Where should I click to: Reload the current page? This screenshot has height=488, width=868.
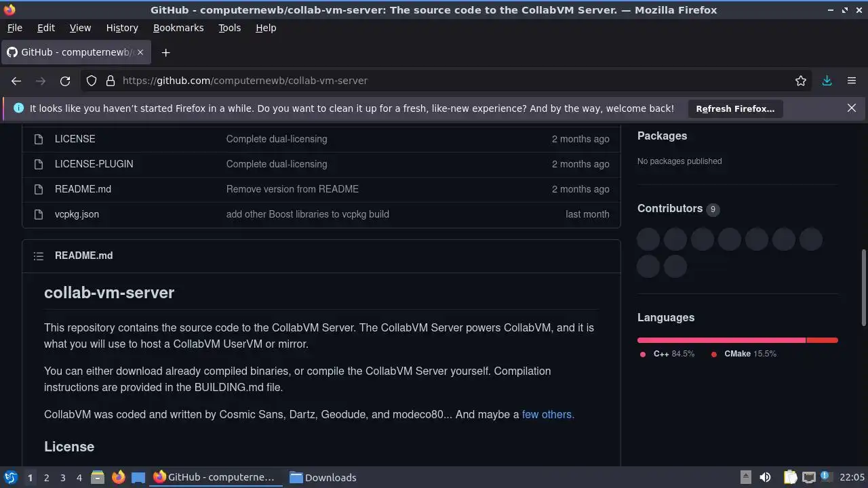65,81
